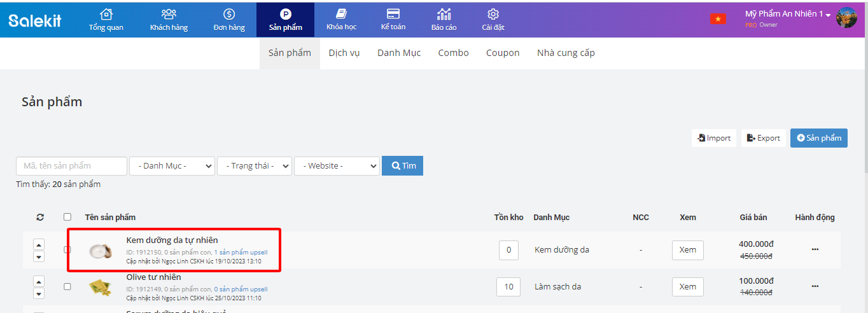The width and height of the screenshot is (868, 313).
Task: Click the product name search field
Action: tap(71, 166)
